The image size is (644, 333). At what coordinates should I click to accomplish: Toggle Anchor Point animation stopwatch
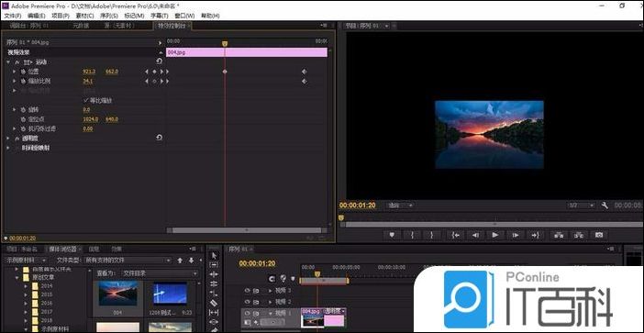(x=23, y=119)
